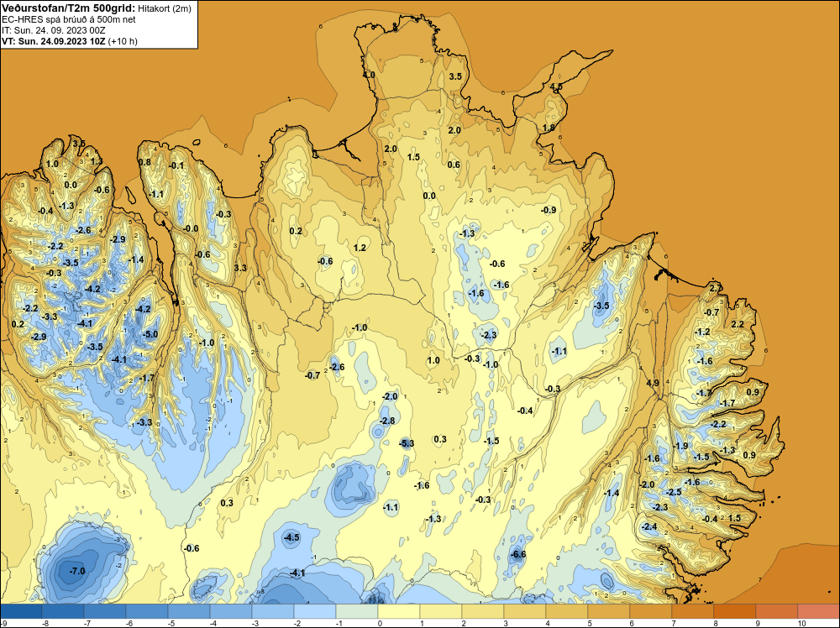Select the positive 3.3 temperature value

click(240, 268)
